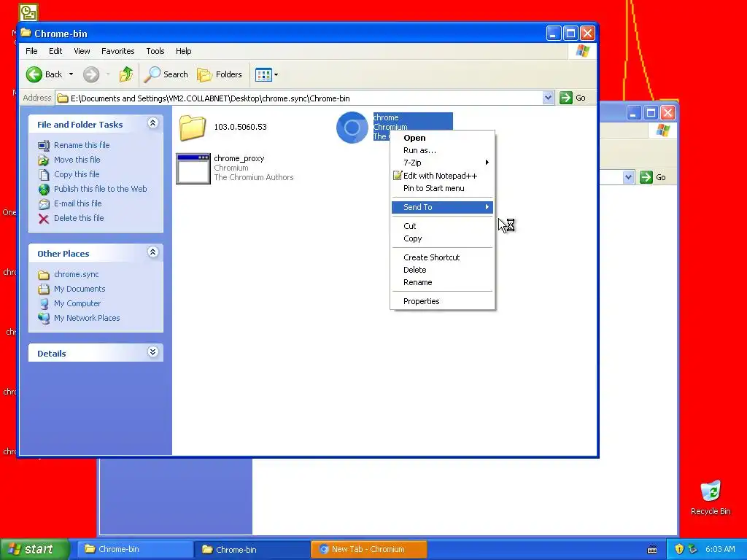Screen dimensions: 747x560
Task: Switch to New Tab - Chromium taskbar button
Action: 368,549
